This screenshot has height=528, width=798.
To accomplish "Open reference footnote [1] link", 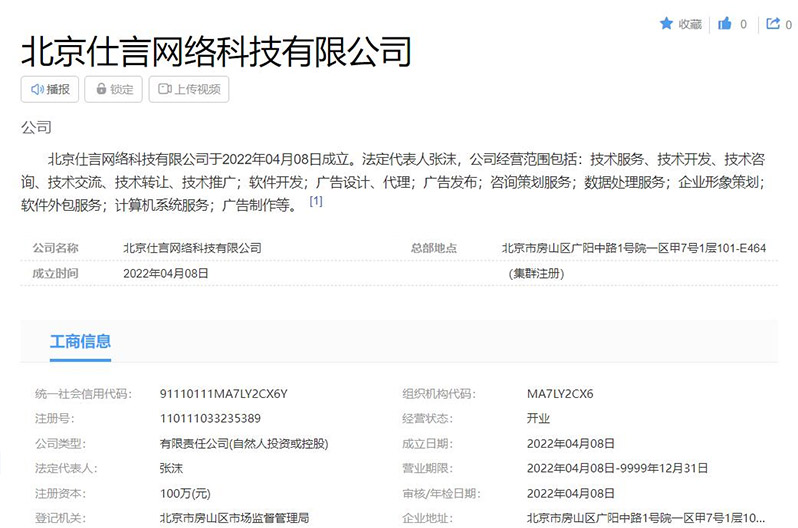I will [316, 201].
